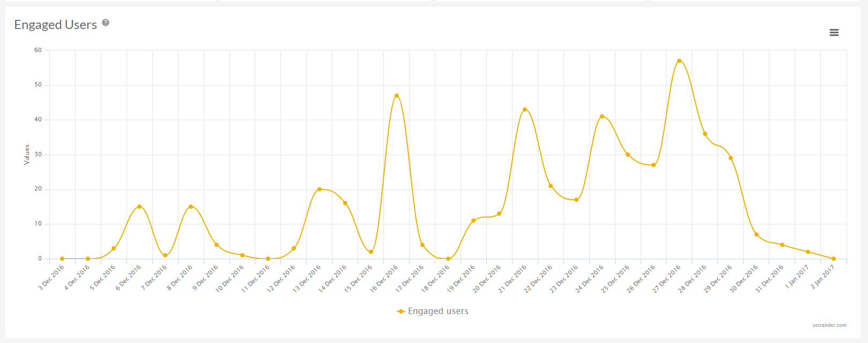Image resolution: width=868 pixels, height=343 pixels.
Task: Click the 30 Dec 2016 data point
Action: click(756, 235)
